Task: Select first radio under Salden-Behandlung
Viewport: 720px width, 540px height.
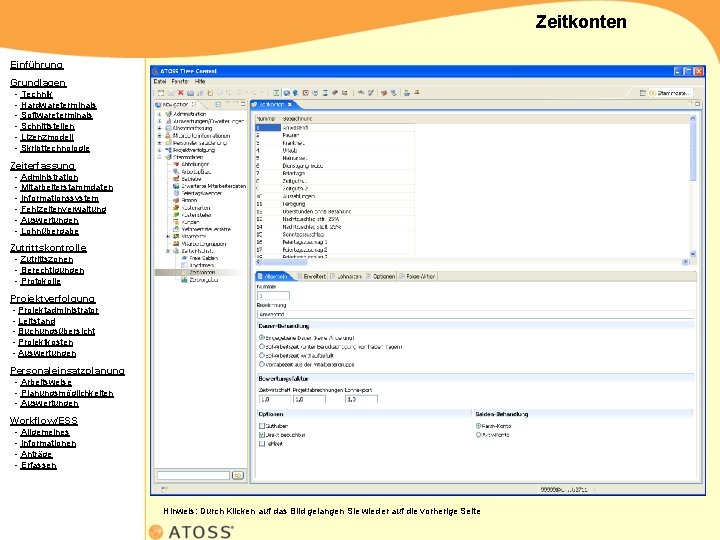Action: pyautogui.click(x=478, y=426)
